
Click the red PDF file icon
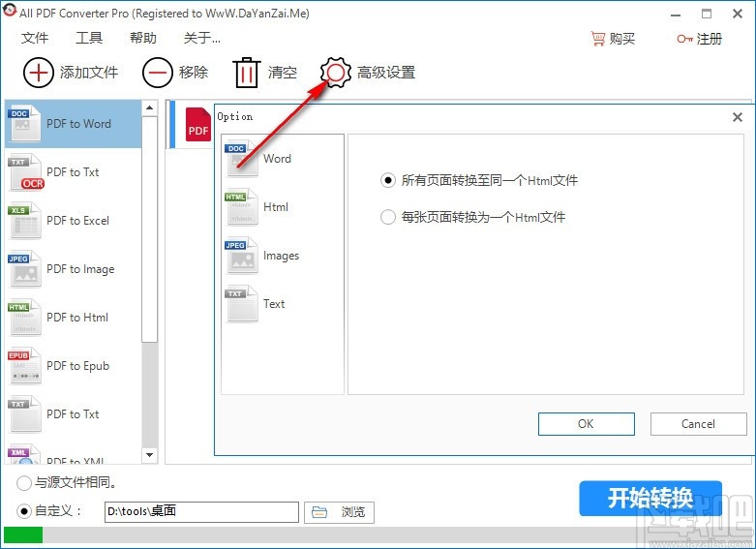(x=198, y=125)
